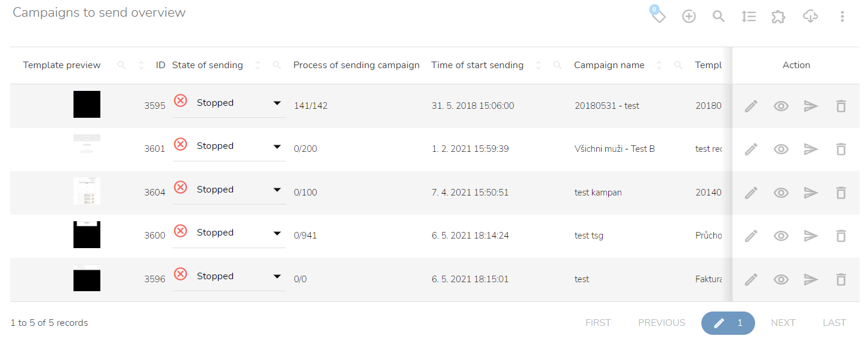Open template thumbnail for campaign 3600
This screenshot has height=342, width=868.
(x=87, y=235)
